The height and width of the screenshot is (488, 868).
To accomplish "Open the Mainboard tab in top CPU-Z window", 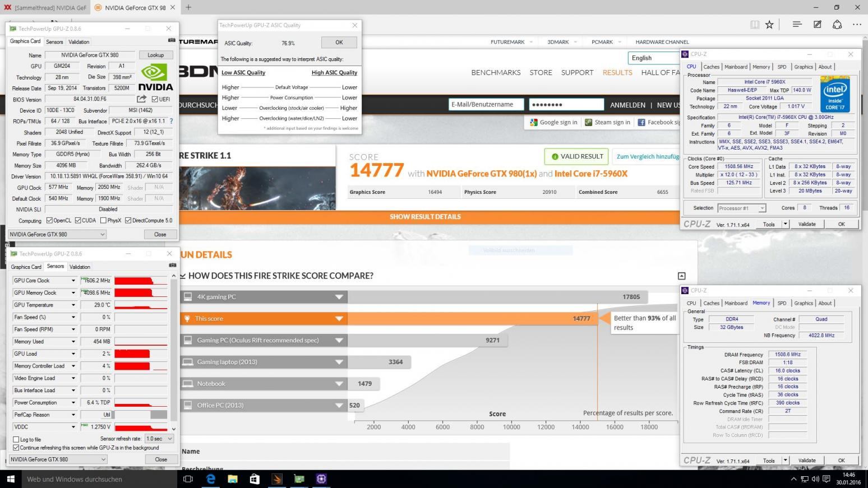I will [x=736, y=67].
